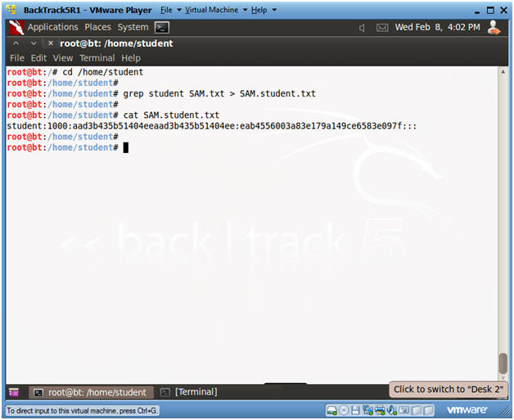The height and width of the screenshot is (420, 514).
Task: Click VMware USB device icon
Action: [404, 410]
